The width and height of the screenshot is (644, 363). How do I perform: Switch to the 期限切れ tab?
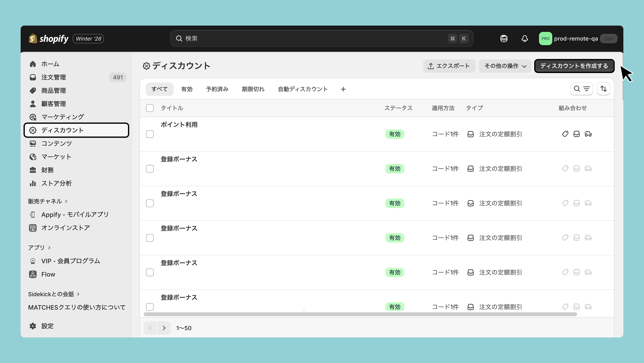pos(253,89)
